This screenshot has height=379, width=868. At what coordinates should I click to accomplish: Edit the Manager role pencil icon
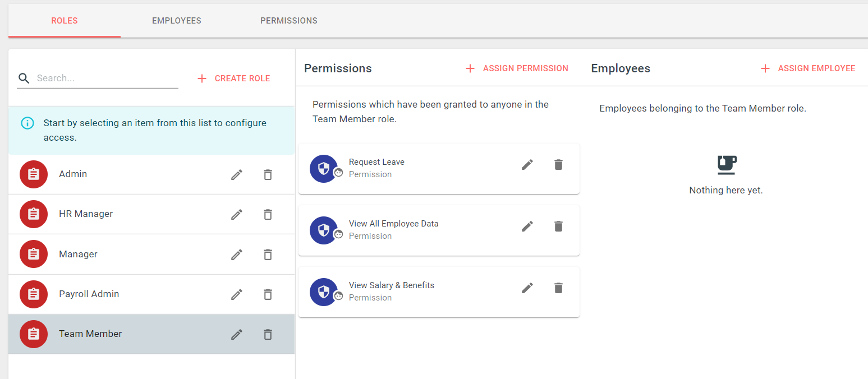(237, 255)
